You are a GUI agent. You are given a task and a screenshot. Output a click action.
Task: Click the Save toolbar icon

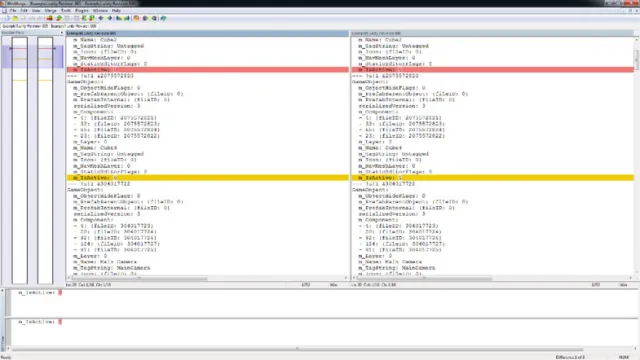tap(23, 18)
